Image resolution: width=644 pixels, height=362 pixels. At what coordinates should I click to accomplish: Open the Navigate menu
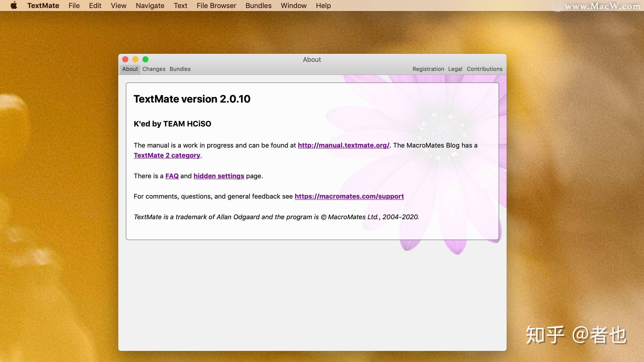(x=150, y=6)
